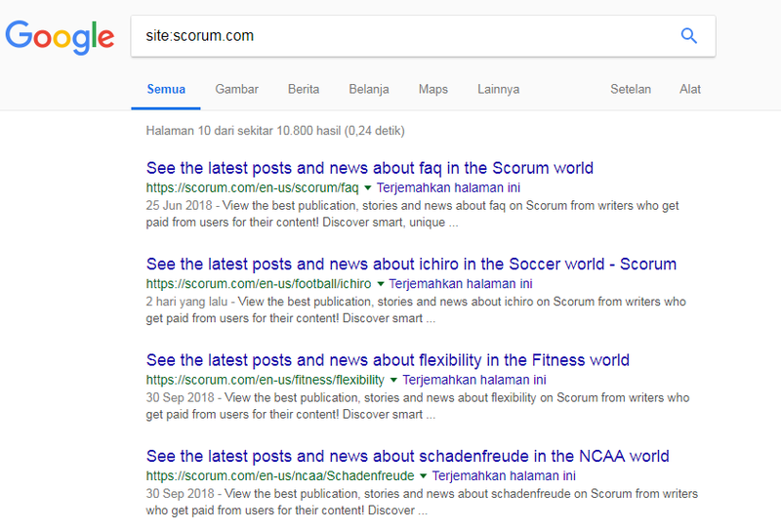Click the URL https://scorum.com/en-us/scorum/faq
Screen dimensions: 781x532
point(252,187)
